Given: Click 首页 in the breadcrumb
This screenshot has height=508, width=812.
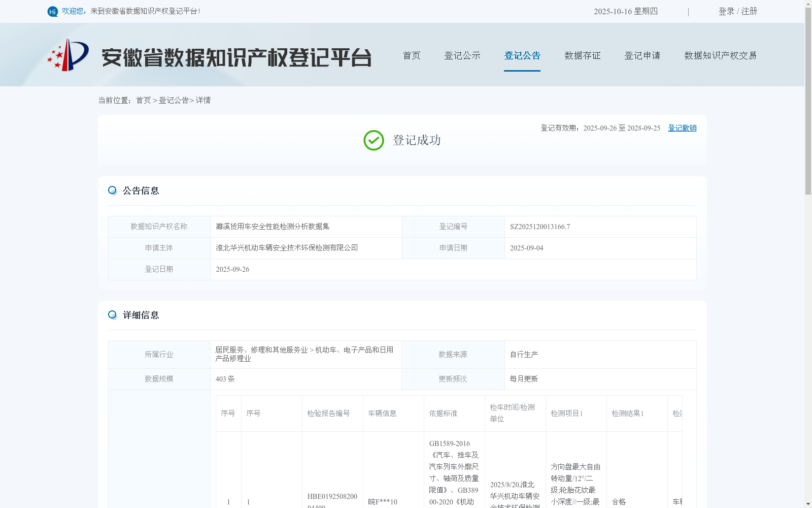Looking at the screenshot, I should (143, 101).
